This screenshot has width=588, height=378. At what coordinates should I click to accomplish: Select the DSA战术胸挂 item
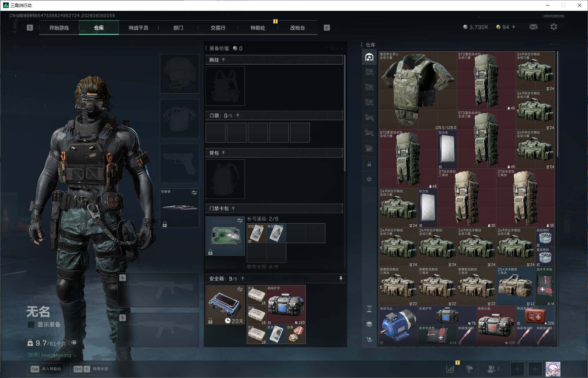(516, 286)
